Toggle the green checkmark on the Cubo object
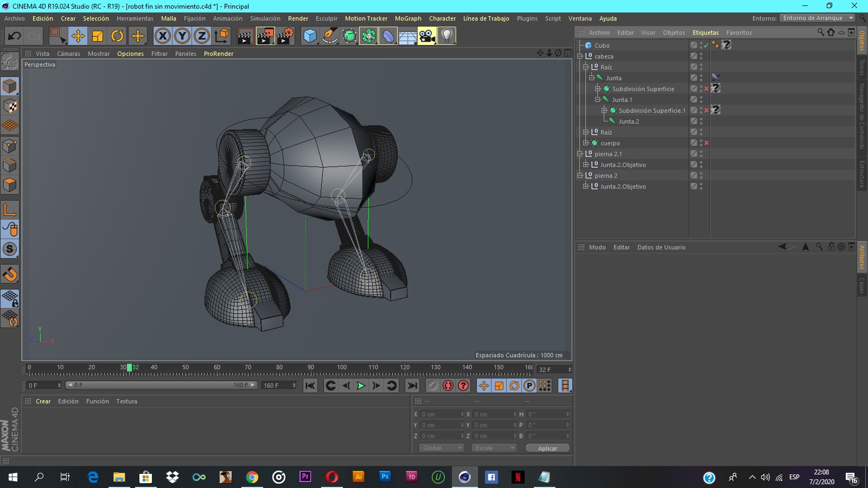Viewport: 868px width, 488px height. 705,45
